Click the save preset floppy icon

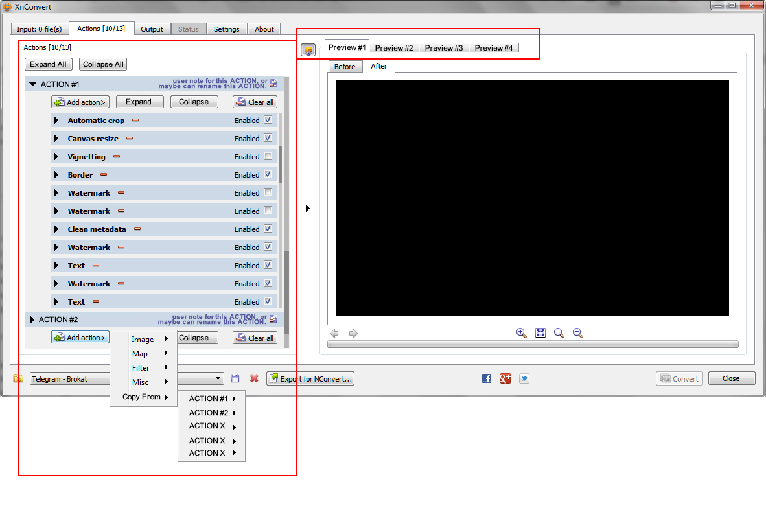point(235,378)
